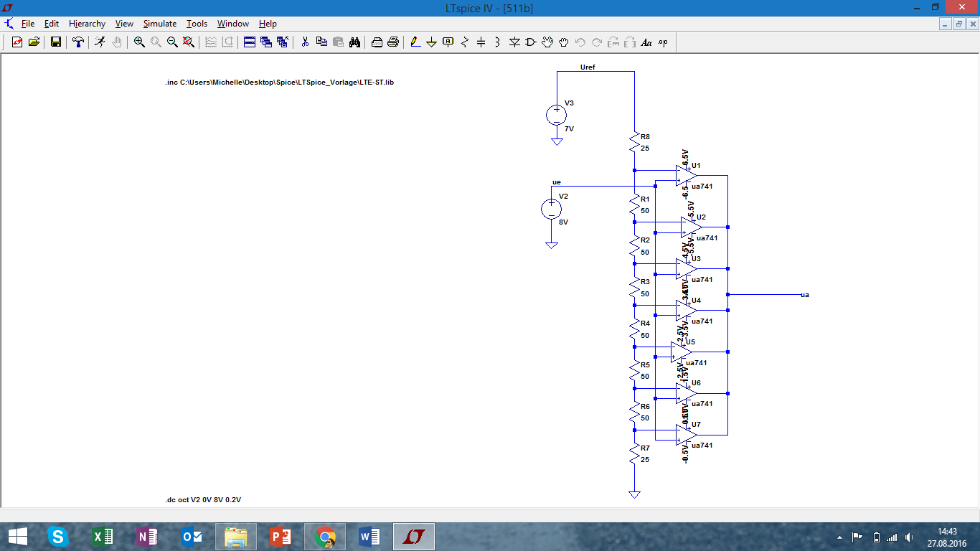Open the View menu
The image size is (980, 551).
click(x=124, y=24)
